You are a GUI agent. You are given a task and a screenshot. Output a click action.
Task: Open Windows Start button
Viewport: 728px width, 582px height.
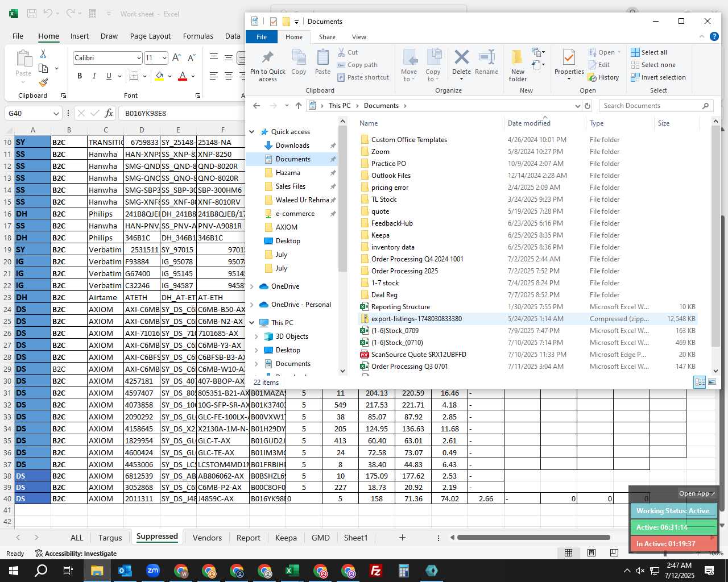point(13,571)
